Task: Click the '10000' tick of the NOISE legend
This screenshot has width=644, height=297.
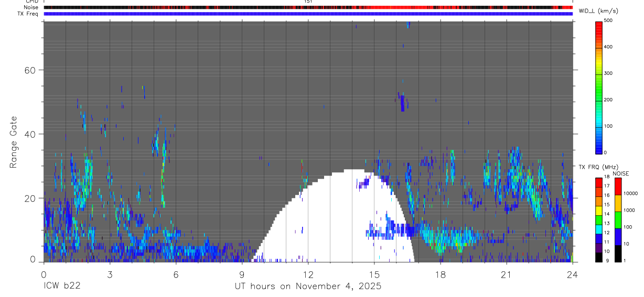Action: click(x=630, y=193)
